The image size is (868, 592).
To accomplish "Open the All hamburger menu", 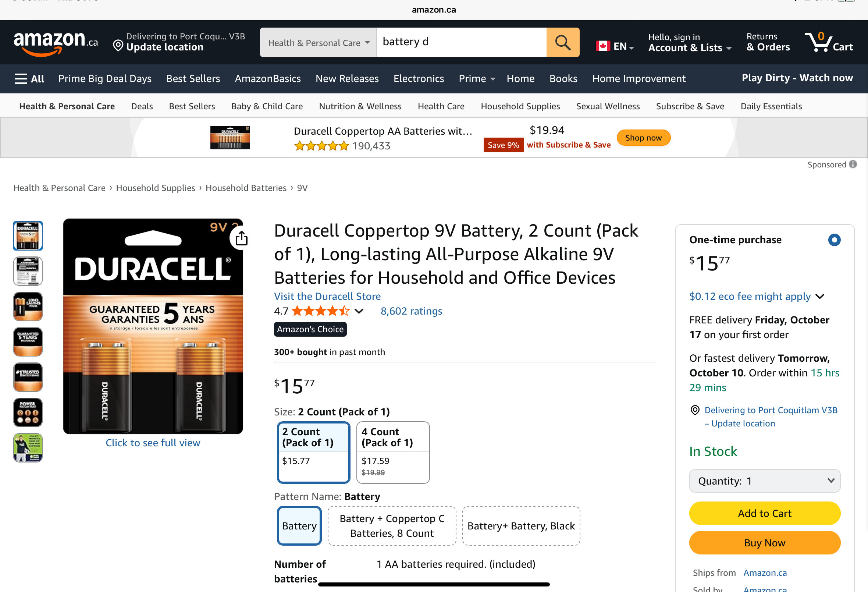I will point(29,78).
